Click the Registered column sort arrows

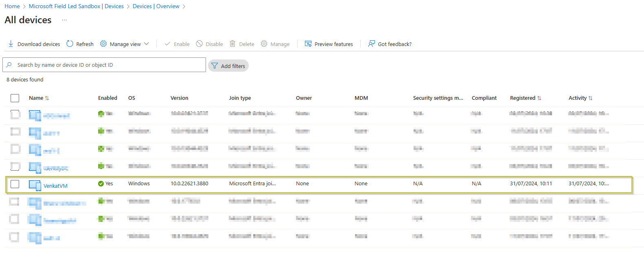(539, 98)
